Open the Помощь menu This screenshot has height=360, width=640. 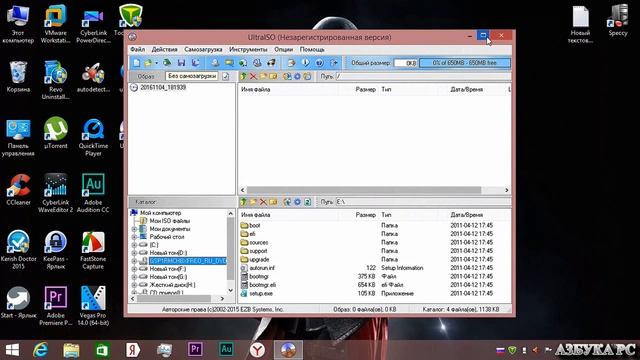click(312, 49)
